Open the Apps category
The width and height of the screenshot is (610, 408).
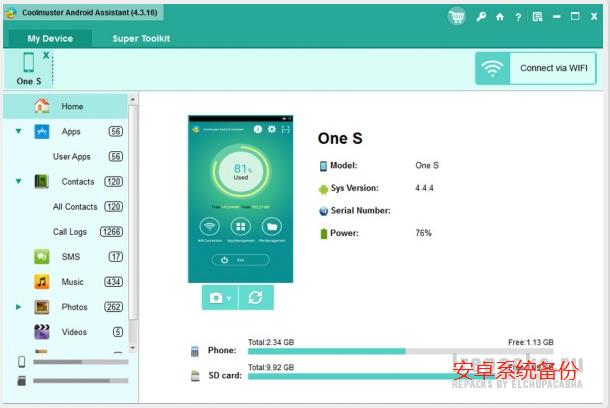[71, 131]
